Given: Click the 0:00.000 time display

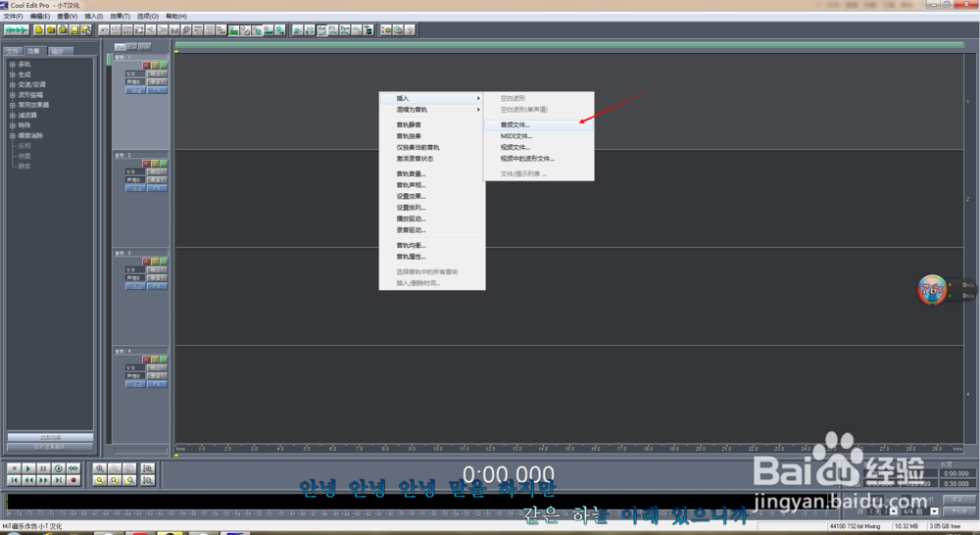Looking at the screenshot, I should 508,475.
